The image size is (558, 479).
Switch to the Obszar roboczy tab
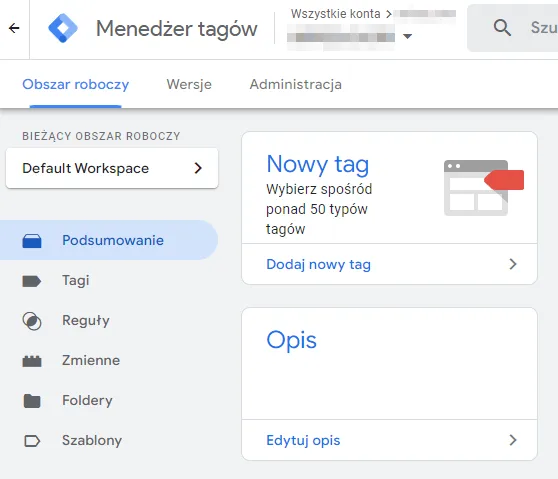point(75,84)
